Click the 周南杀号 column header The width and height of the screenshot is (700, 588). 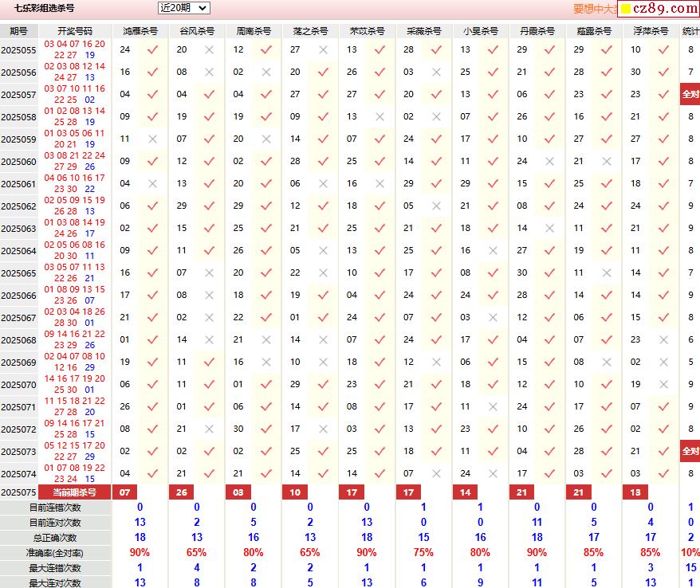tap(254, 31)
